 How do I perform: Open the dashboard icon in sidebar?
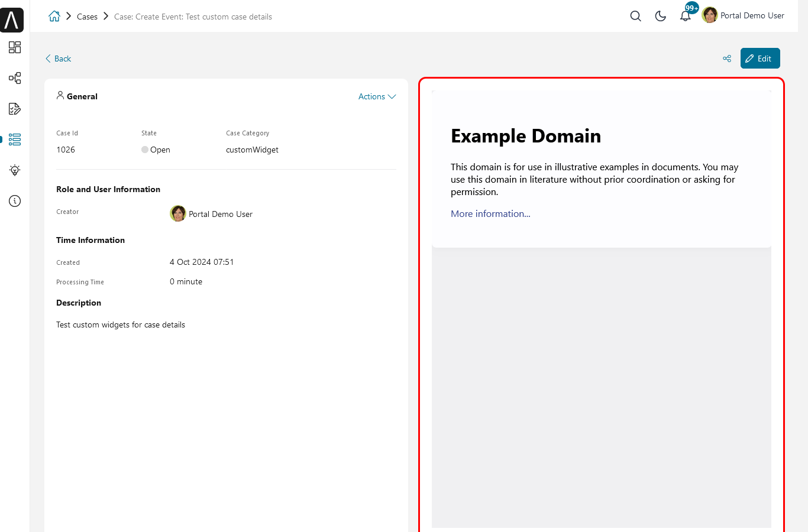click(15, 47)
